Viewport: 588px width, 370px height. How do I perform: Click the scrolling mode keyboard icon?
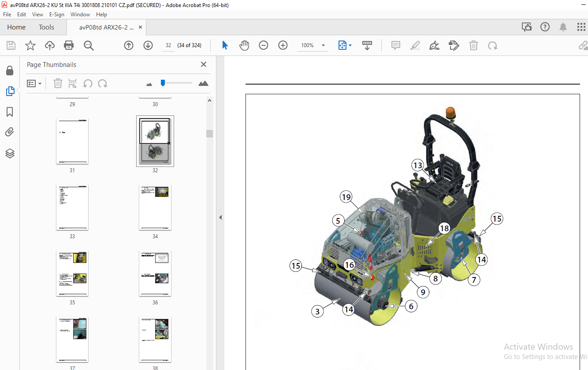point(367,45)
